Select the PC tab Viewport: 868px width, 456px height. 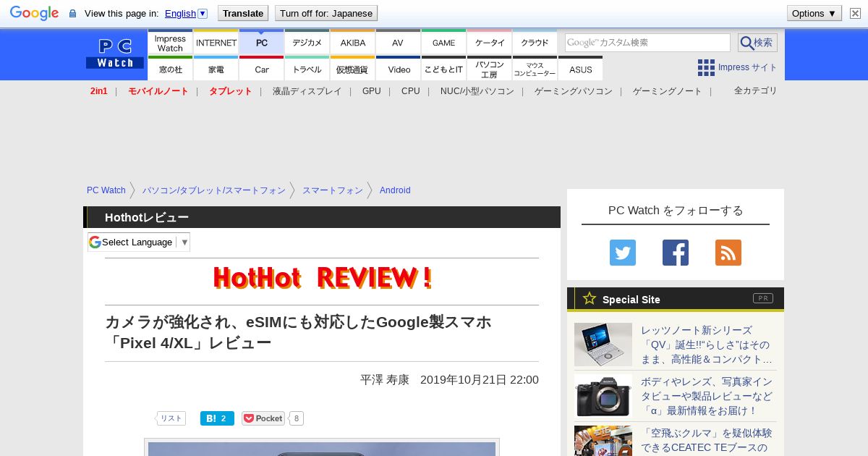[262, 43]
